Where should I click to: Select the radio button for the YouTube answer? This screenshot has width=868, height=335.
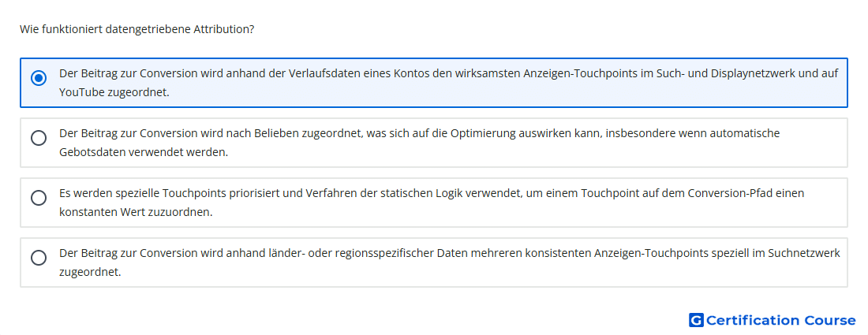pyautogui.click(x=38, y=78)
